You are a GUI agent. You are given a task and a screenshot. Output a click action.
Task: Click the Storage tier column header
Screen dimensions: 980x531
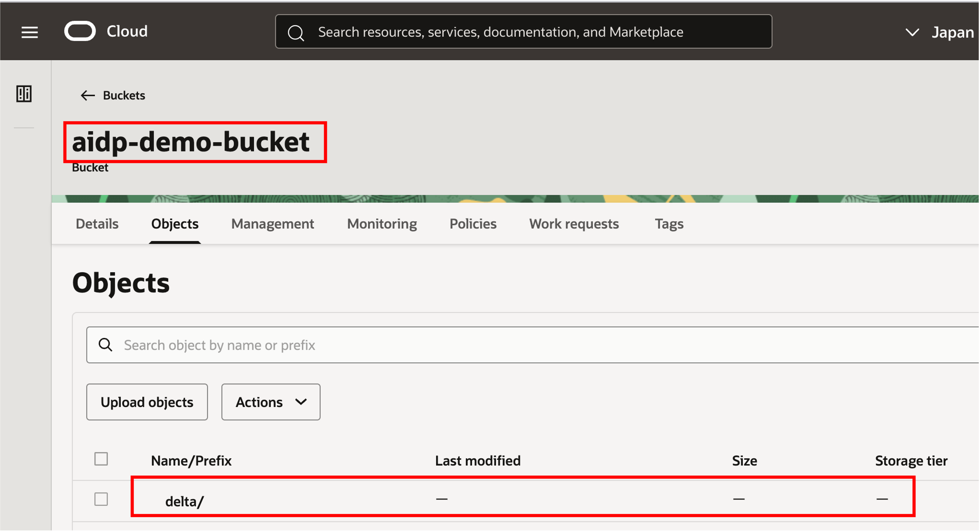tap(911, 461)
